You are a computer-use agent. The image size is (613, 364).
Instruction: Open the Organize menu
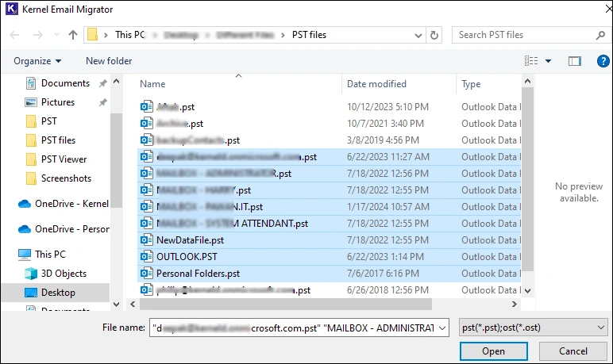(37, 61)
